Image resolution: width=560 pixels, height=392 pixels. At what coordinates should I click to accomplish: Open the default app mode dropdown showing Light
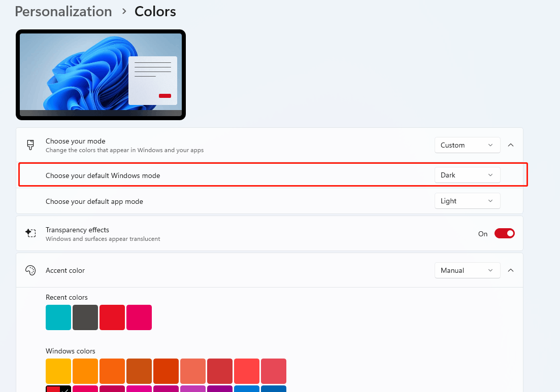467,201
